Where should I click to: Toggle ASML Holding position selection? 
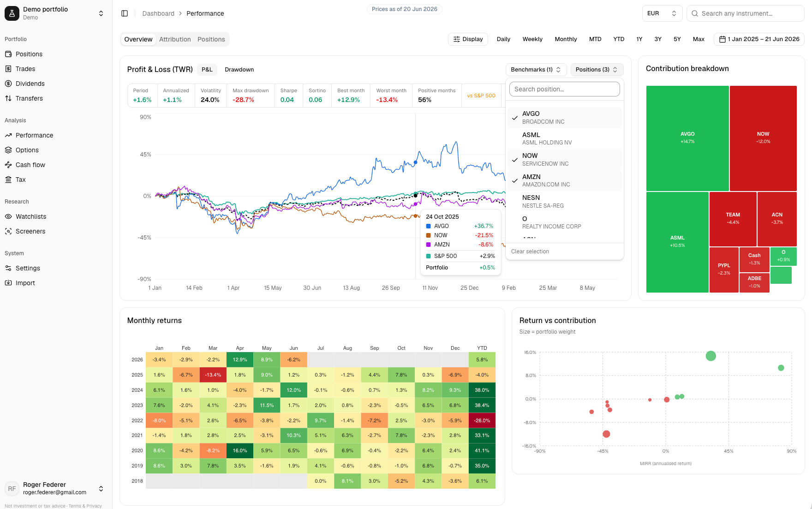[565, 138]
